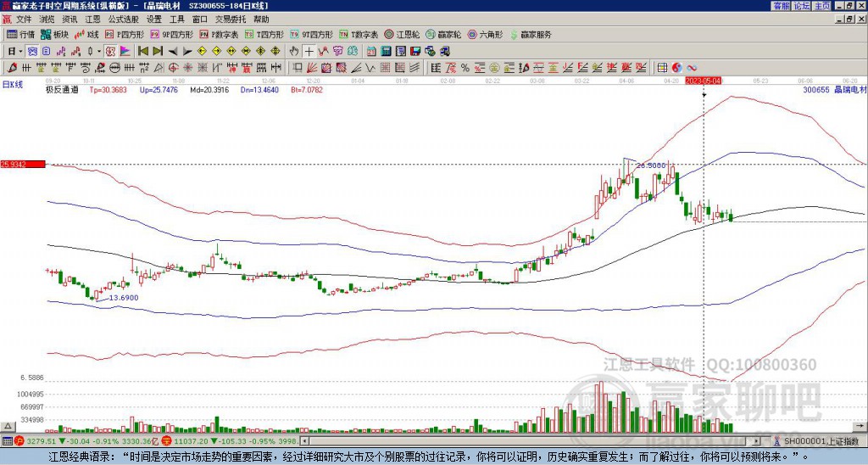The image size is (868, 465).
Task: Open the 交易委托 menu
Action: tap(231, 20)
